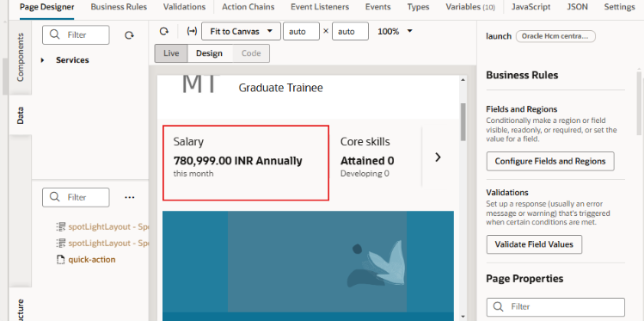Click the canvas vertical scrollbar thumb
Viewport: 644px width, 321px height.
click(x=463, y=121)
